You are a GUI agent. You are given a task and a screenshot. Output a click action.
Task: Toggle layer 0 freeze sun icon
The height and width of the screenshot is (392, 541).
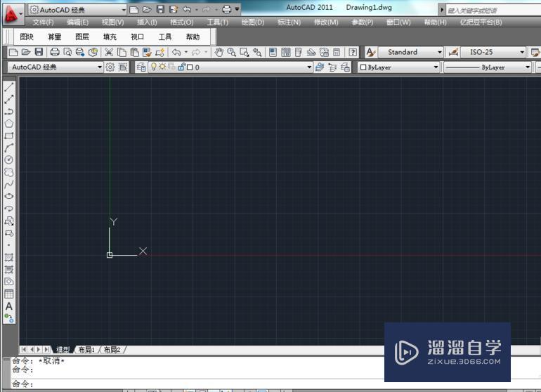tap(162, 67)
